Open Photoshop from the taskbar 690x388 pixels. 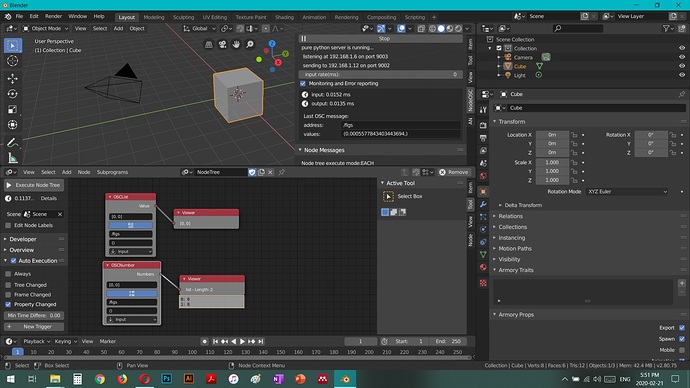pyautogui.click(x=167, y=379)
